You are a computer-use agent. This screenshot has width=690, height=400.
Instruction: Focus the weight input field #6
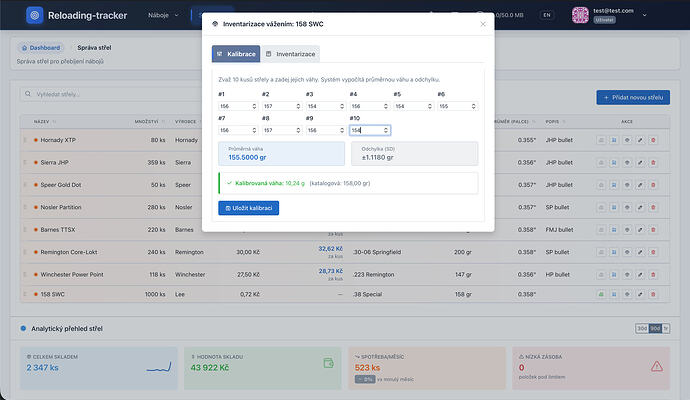[457, 106]
